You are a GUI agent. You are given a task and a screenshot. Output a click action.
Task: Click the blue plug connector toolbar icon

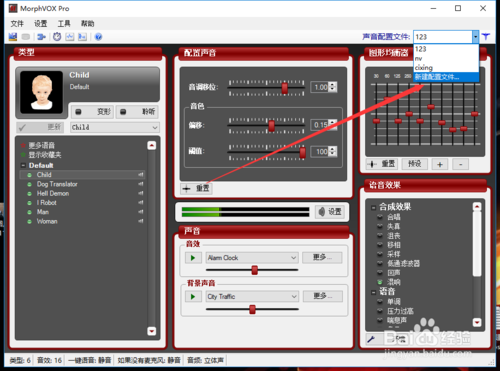click(x=41, y=37)
